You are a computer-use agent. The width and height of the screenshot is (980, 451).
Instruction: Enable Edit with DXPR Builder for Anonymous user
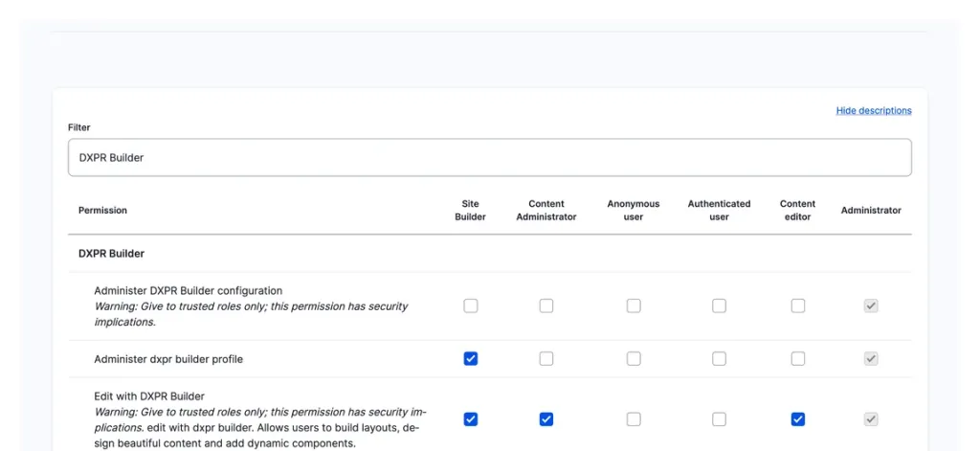tap(634, 419)
